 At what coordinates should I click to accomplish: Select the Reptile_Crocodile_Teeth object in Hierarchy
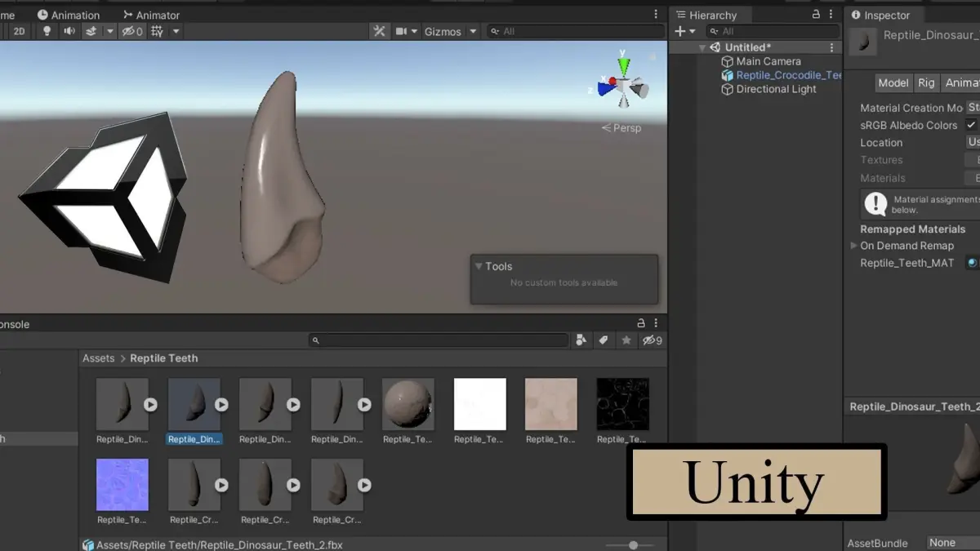(781, 75)
